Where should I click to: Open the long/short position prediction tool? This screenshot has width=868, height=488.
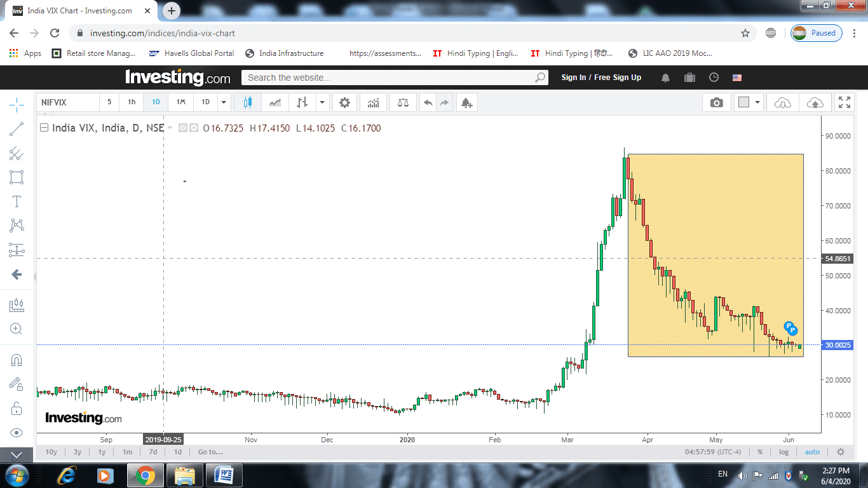point(17,250)
